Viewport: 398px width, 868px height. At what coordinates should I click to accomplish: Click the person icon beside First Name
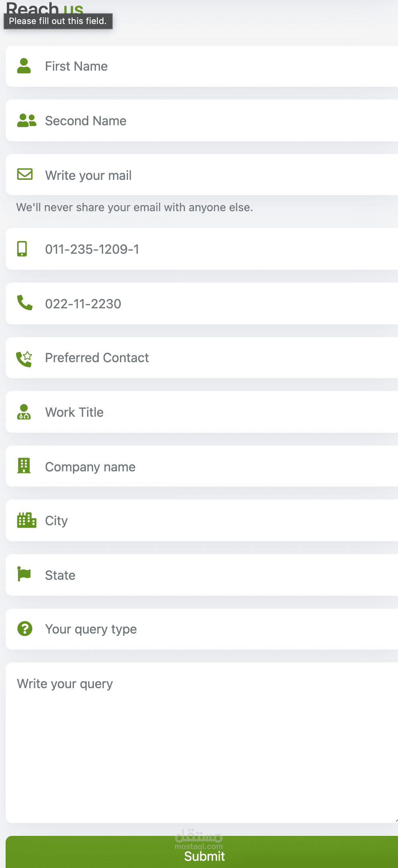tap(24, 66)
